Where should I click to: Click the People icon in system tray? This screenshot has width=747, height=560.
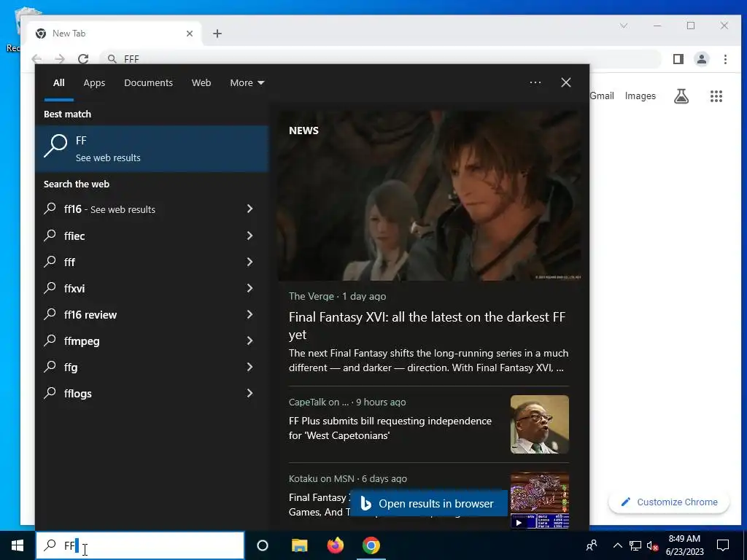pos(592,545)
